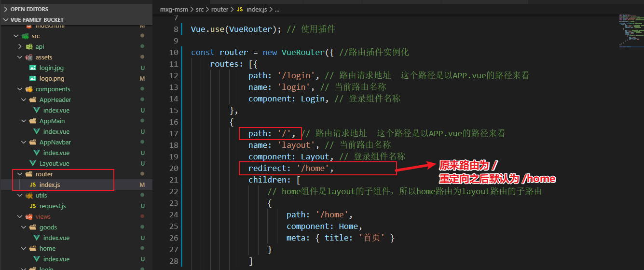Collapse the AppHeader folder chevron
This screenshot has height=270, width=644.
click(x=24, y=100)
